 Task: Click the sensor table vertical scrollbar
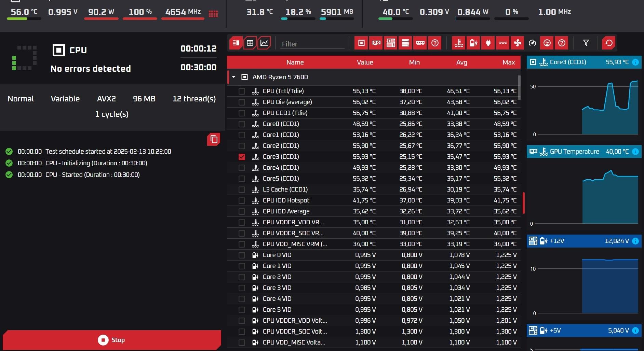(519, 87)
